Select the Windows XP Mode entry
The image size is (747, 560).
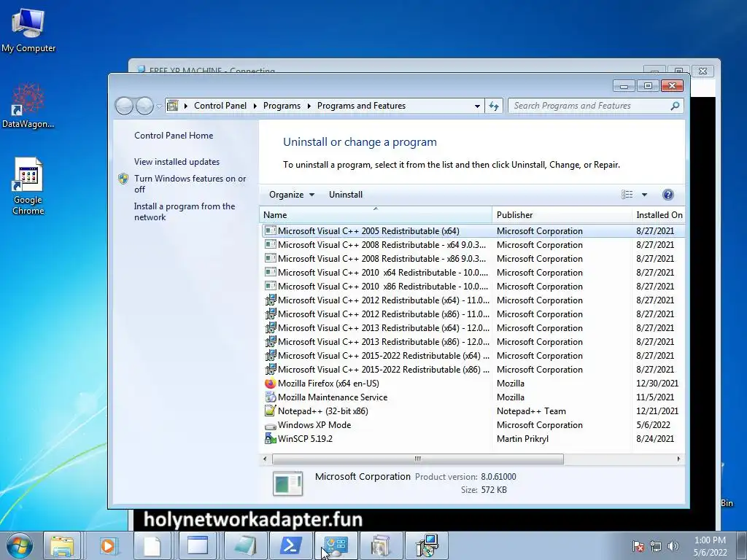[x=473, y=425]
